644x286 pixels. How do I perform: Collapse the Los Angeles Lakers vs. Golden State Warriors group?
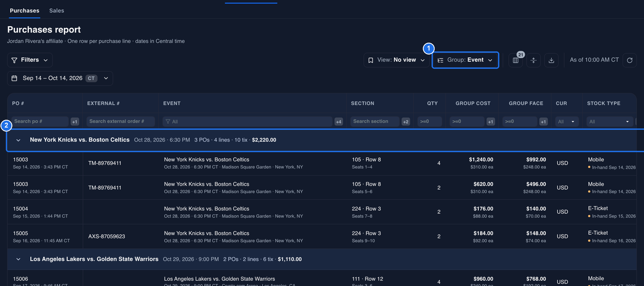(19, 259)
